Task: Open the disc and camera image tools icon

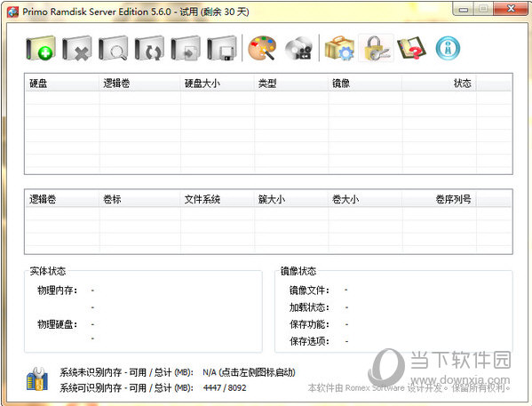Action: pos(298,49)
